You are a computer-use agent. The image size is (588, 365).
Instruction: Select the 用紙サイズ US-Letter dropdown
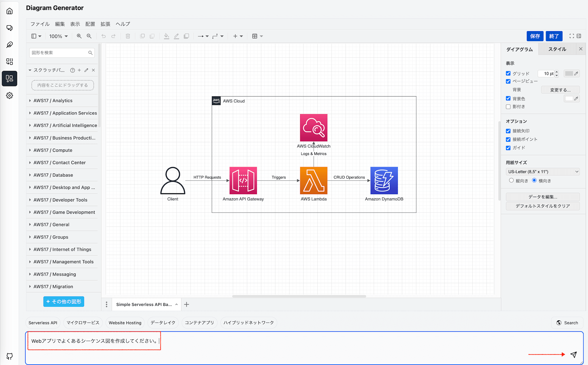point(543,171)
